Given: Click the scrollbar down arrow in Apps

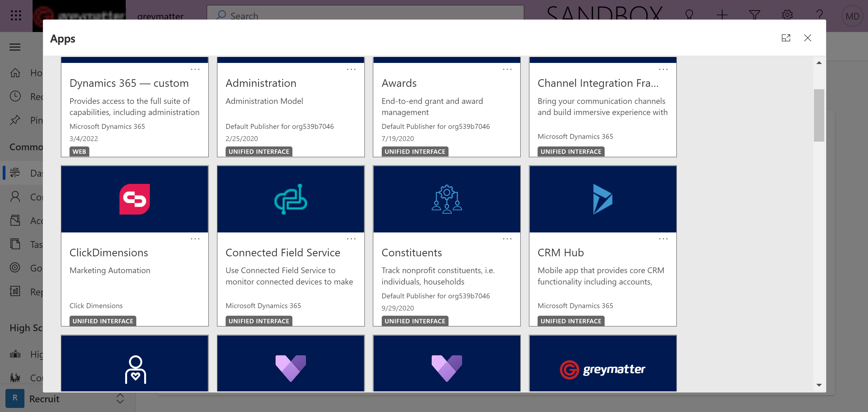Looking at the screenshot, I should 819,385.
